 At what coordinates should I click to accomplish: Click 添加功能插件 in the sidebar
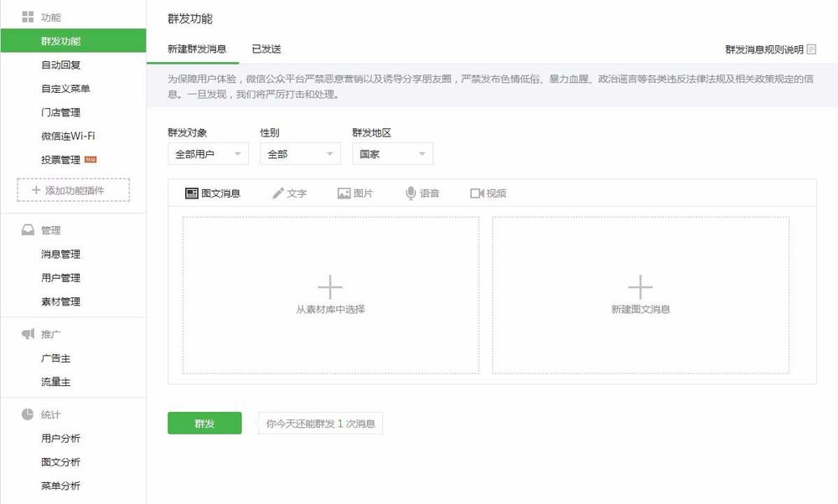[x=73, y=190]
